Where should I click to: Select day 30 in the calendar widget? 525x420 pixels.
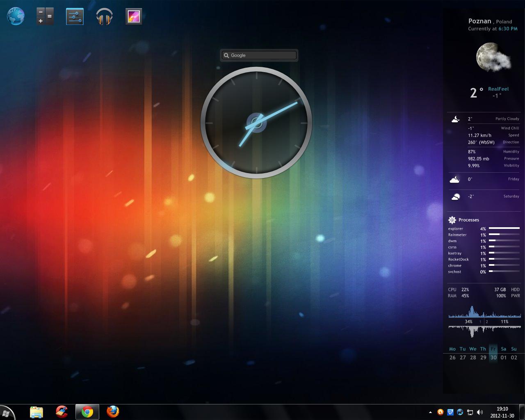pyautogui.click(x=493, y=358)
